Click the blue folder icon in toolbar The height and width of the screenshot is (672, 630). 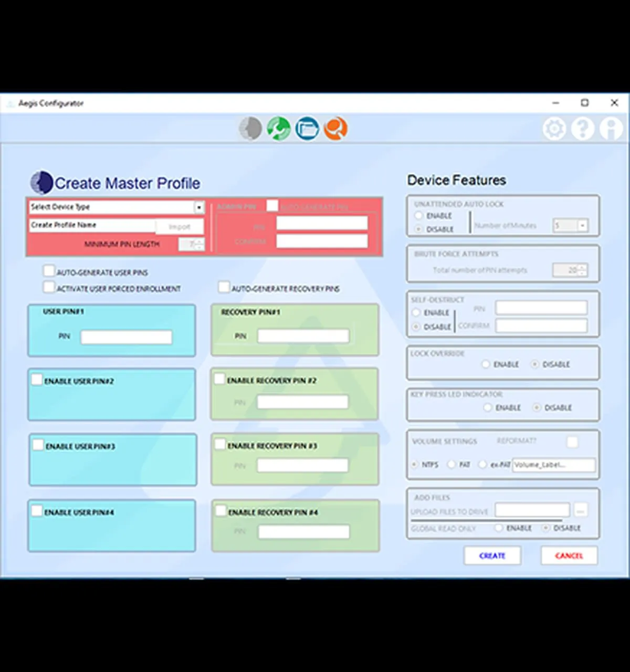pos(307,128)
